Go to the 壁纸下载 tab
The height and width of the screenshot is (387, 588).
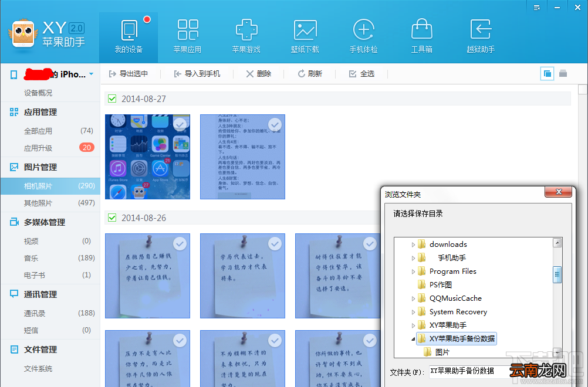click(x=305, y=38)
